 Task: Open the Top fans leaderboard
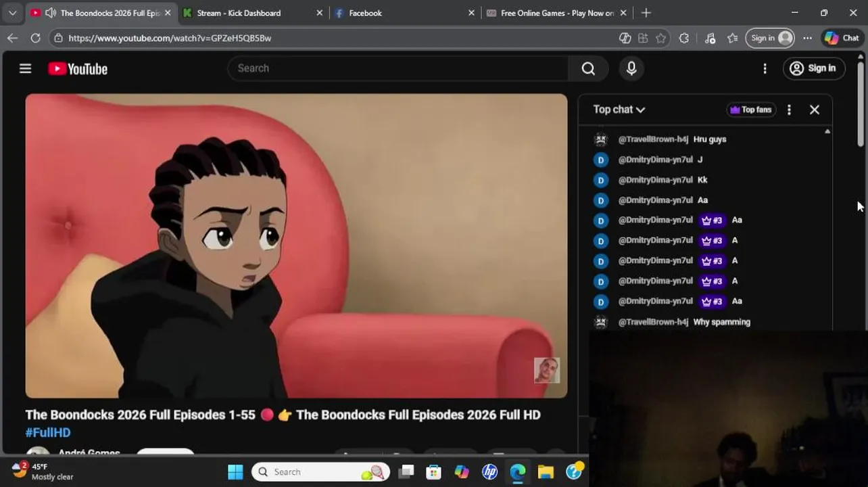750,110
